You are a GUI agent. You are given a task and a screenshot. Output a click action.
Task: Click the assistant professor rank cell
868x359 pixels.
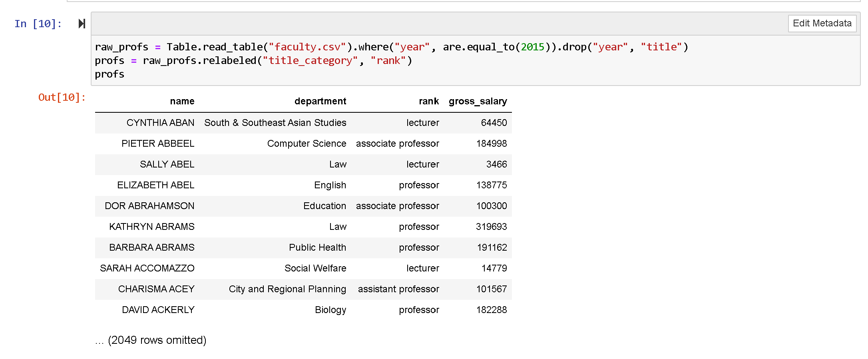pyautogui.click(x=398, y=289)
